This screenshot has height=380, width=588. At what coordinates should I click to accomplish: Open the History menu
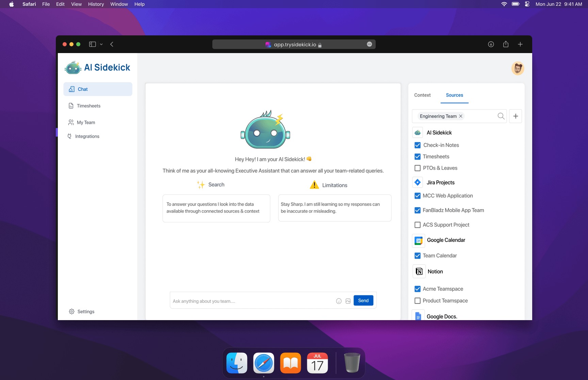pos(96,4)
